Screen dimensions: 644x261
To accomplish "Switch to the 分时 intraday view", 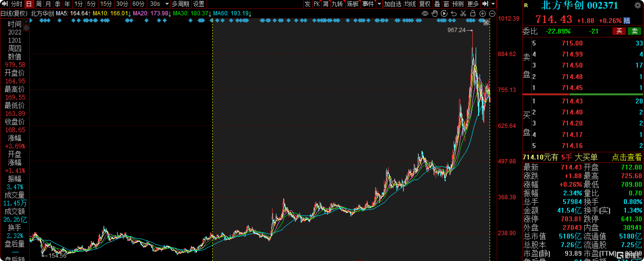I will coord(17,4).
